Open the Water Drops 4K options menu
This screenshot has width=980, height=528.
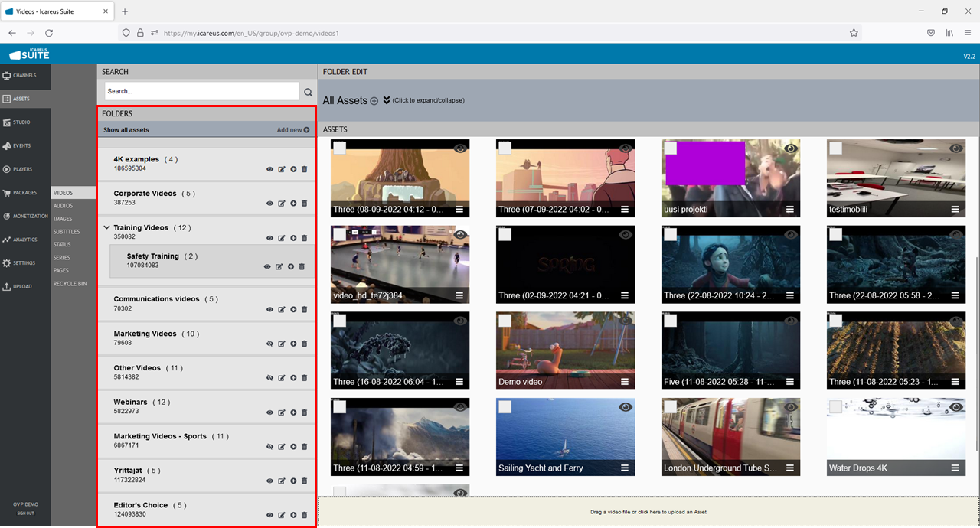[x=955, y=468]
